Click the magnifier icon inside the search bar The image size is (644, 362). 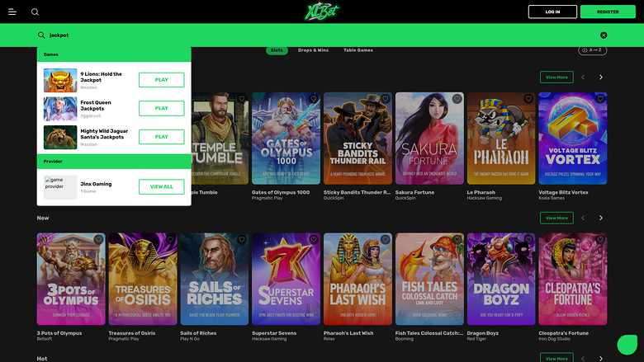coord(41,35)
